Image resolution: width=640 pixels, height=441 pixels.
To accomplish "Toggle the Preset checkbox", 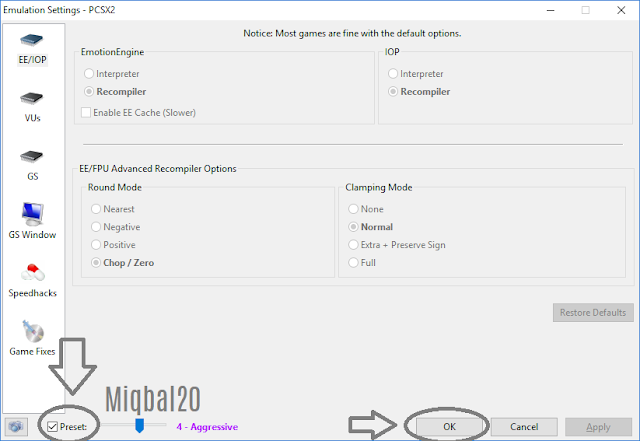I will tap(52, 427).
